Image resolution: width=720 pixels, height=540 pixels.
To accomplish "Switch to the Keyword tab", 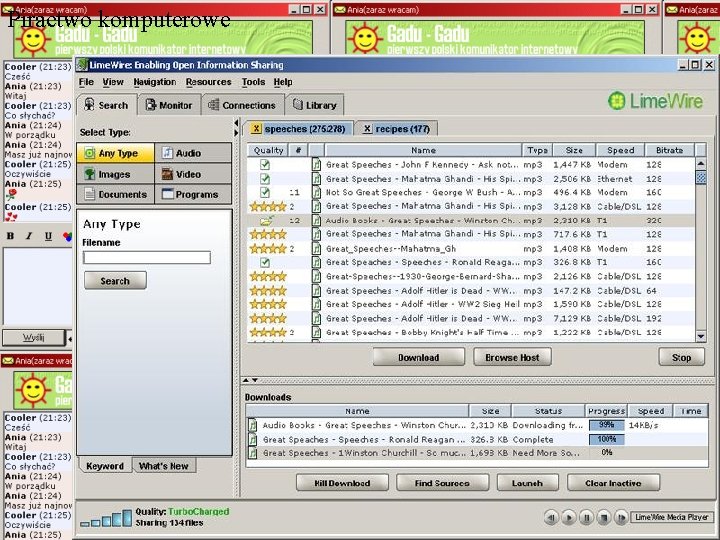I will click(105, 466).
